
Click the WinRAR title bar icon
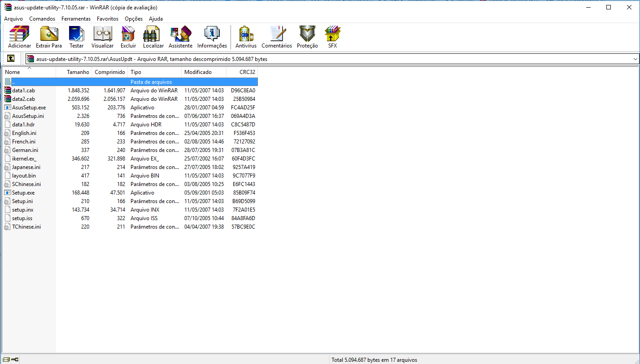(8, 8)
